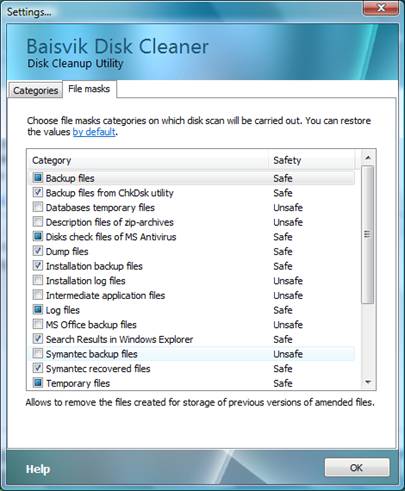Viewport: 405px width, 491px height.
Task: Uncheck the Dump files checkbox
Action: [38, 251]
